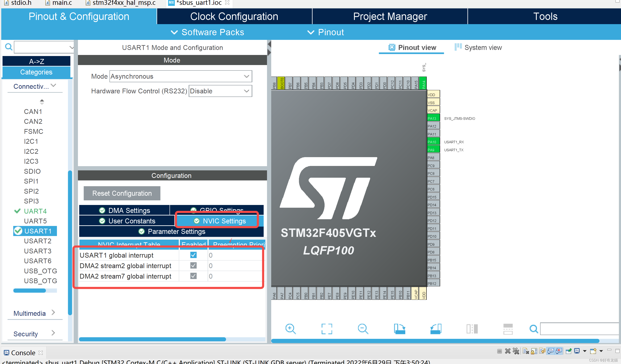This screenshot has width=621, height=364.
Task: Toggle the DMA2 stream7 global interrupt checkbox
Action: (x=193, y=276)
